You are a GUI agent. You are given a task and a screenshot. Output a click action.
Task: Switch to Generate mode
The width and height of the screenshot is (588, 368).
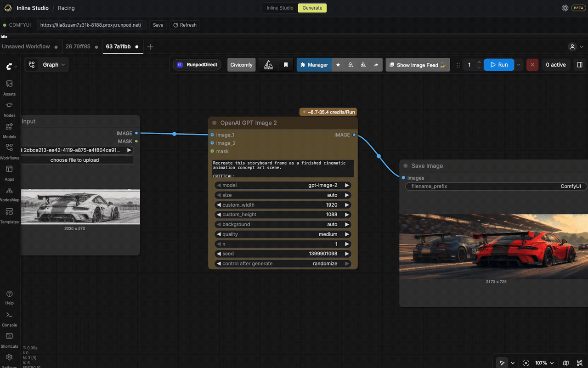pos(312,8)
